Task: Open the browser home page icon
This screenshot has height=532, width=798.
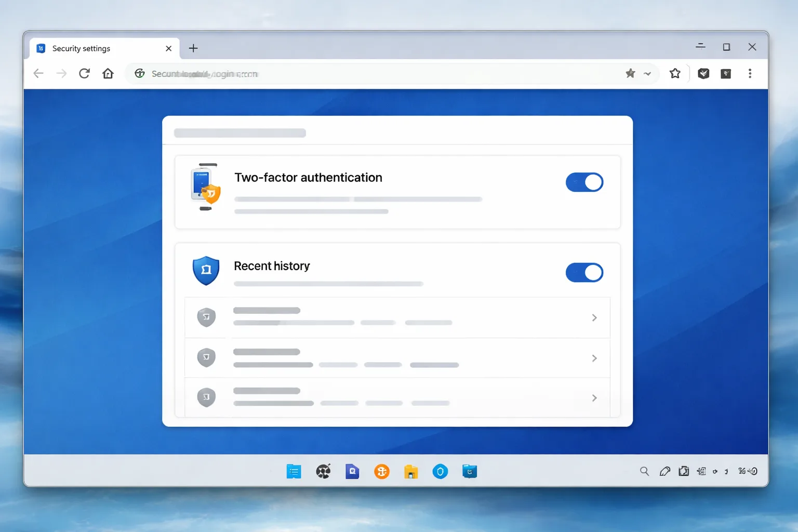Action: 108,73
